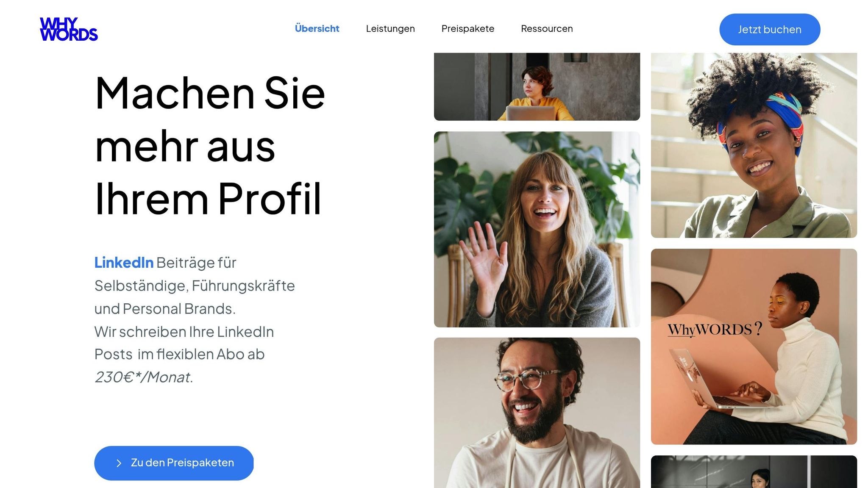Open photo of woman waving by plants
This screenshot has width=868, height=488.
537,229
